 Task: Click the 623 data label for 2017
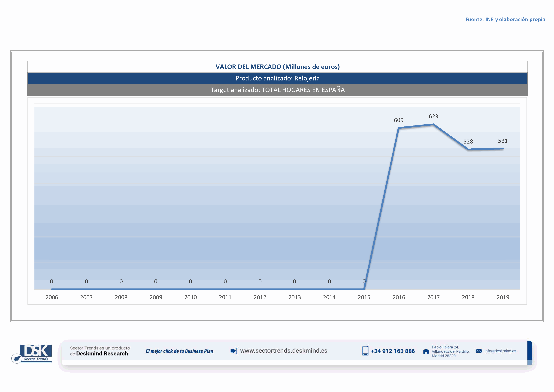pyautogui.click(x=433, y=117)
